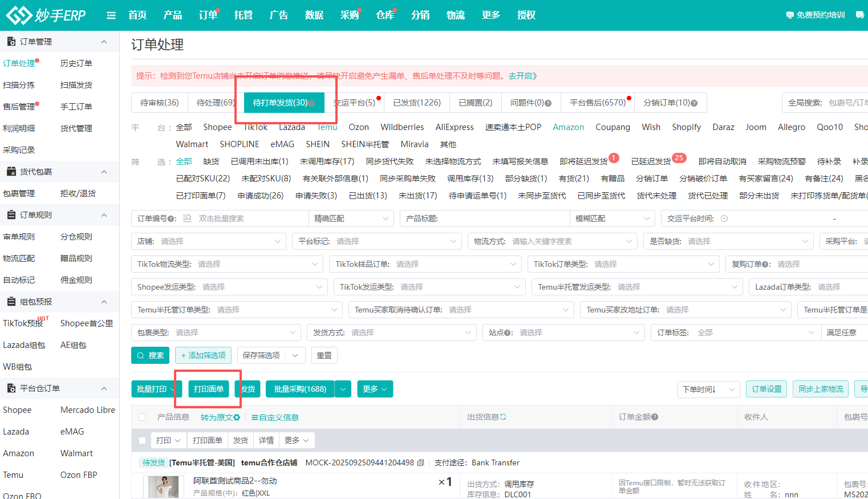Open the 店铺 selection dropdown
This screenshot has height=499, width=868.
pyautogui.click(x=208, y=241)
